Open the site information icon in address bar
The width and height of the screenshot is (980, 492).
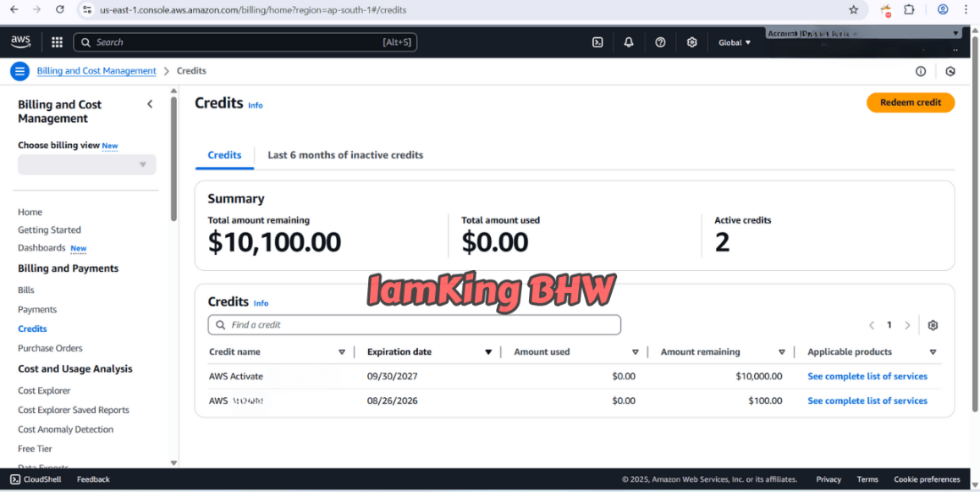click(x=87, y=9)
